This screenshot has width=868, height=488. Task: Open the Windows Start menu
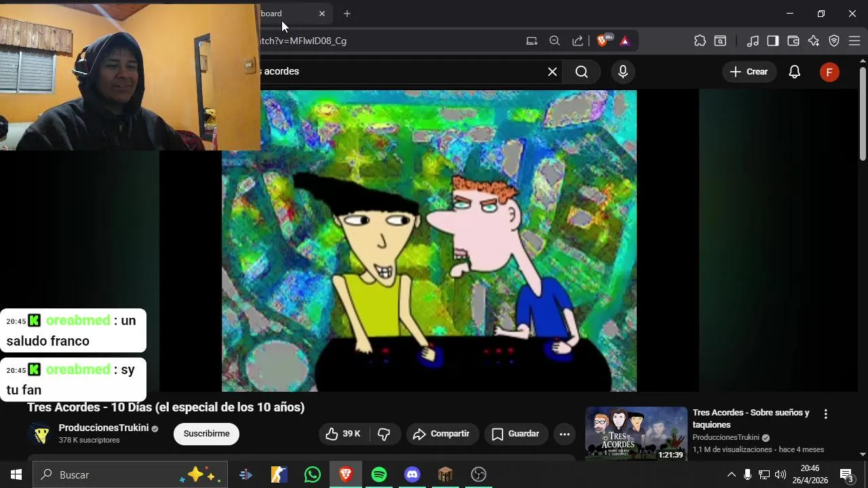[x=16, y=474]
